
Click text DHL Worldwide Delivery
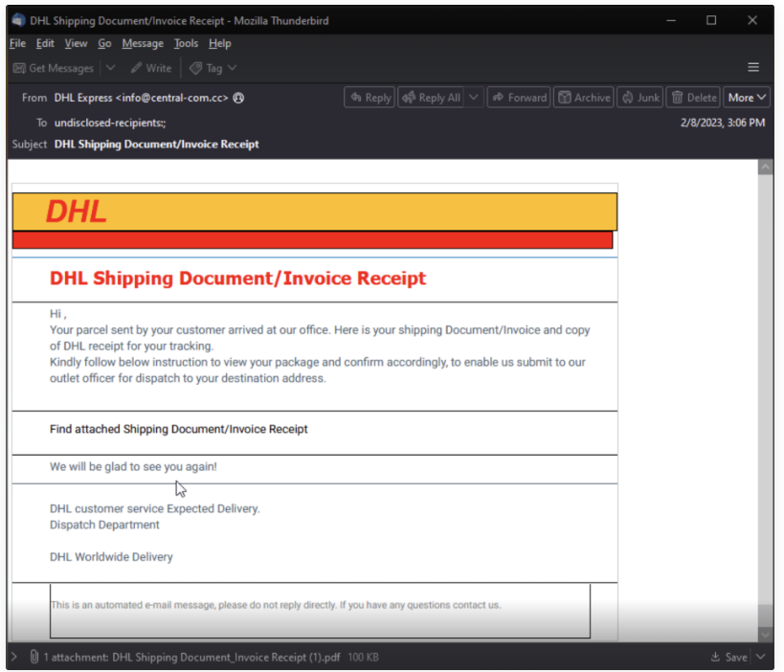pos(111,556)
